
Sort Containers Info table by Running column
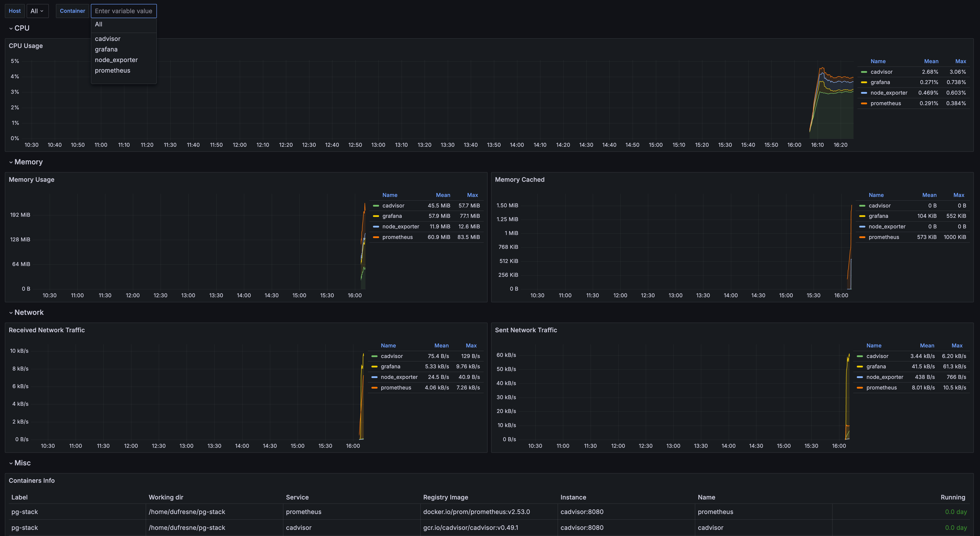coord(953,497)
